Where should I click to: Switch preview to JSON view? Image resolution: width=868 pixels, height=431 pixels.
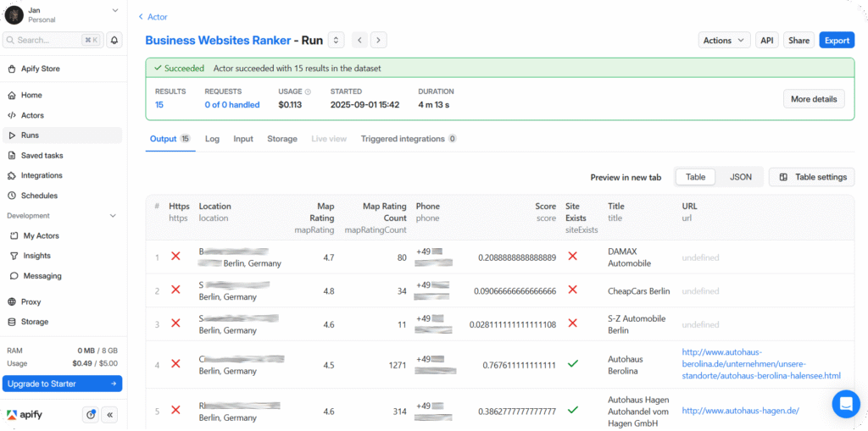(740, 177)
